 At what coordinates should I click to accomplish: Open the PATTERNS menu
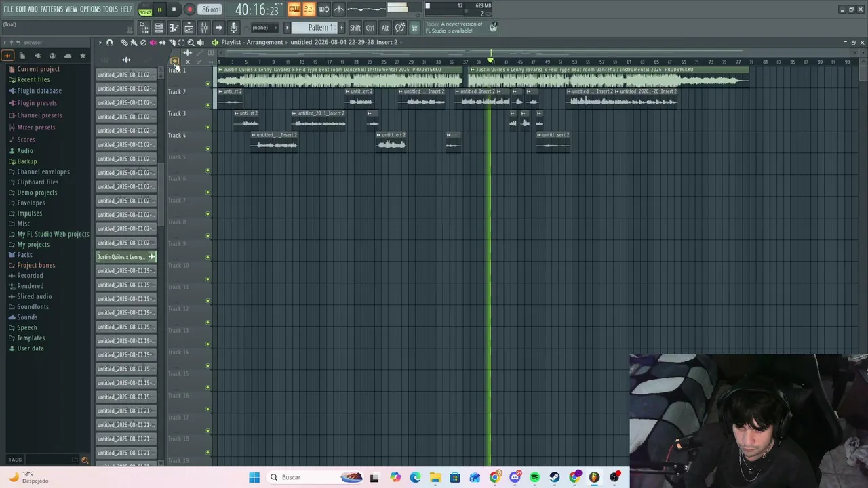(52, 9)
